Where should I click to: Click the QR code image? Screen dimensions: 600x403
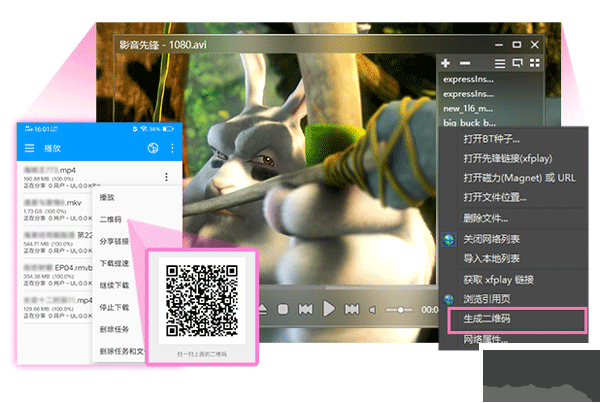click(202, 300)
